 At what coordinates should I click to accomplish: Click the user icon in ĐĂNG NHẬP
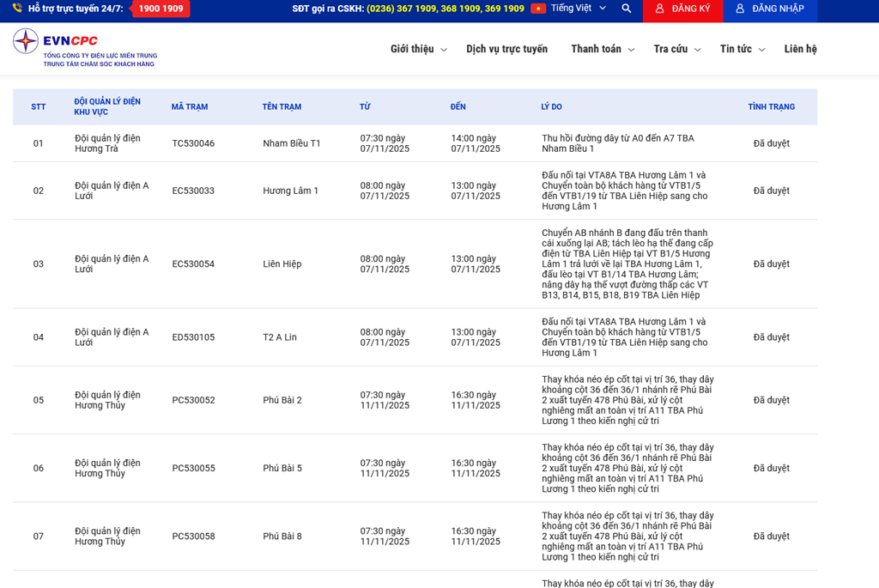point(740,9)
